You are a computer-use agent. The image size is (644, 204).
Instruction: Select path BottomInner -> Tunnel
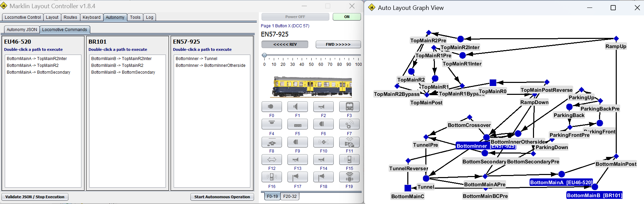pos(197,59)
